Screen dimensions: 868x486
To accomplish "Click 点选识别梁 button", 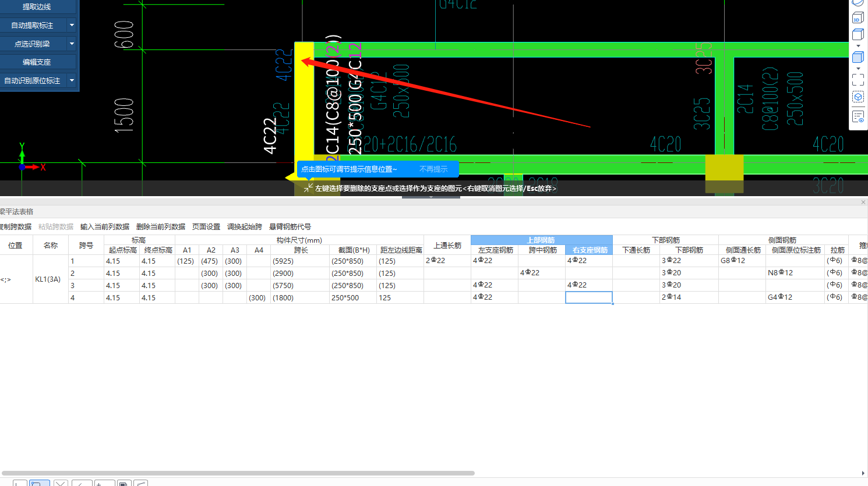I will coord(33,44).
